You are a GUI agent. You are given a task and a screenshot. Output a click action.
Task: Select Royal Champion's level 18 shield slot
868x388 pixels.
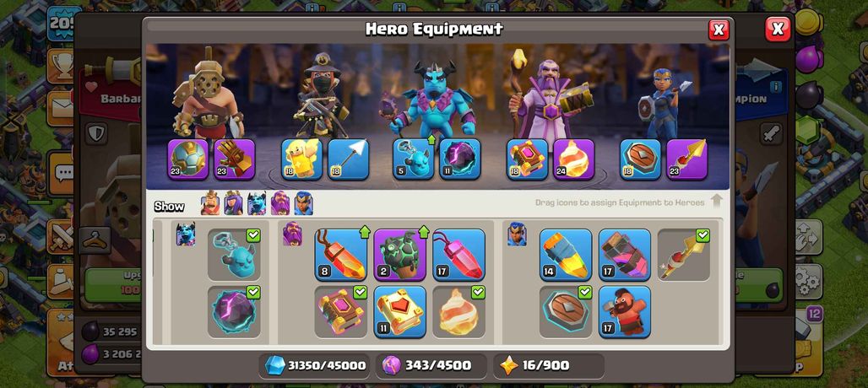tap(641, 159)
